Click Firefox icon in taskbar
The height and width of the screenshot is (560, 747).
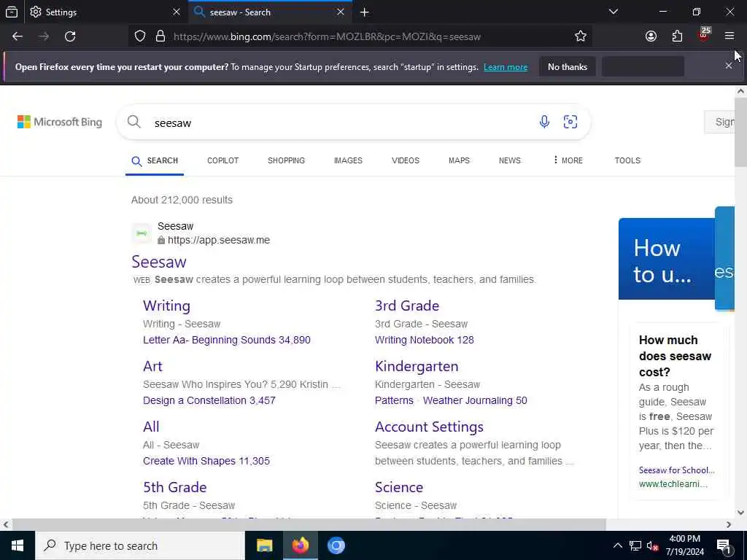(300, 545)
